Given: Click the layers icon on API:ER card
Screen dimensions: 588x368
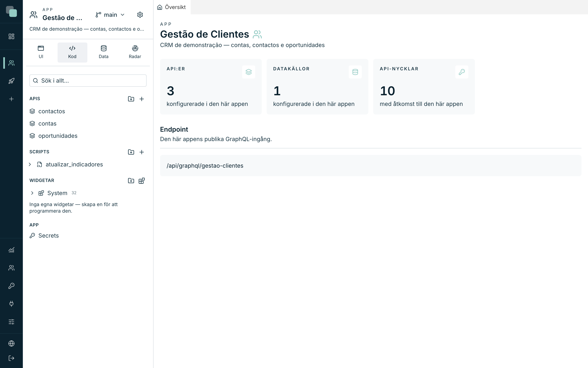Looking at the screenshot, I should [248, 72].
